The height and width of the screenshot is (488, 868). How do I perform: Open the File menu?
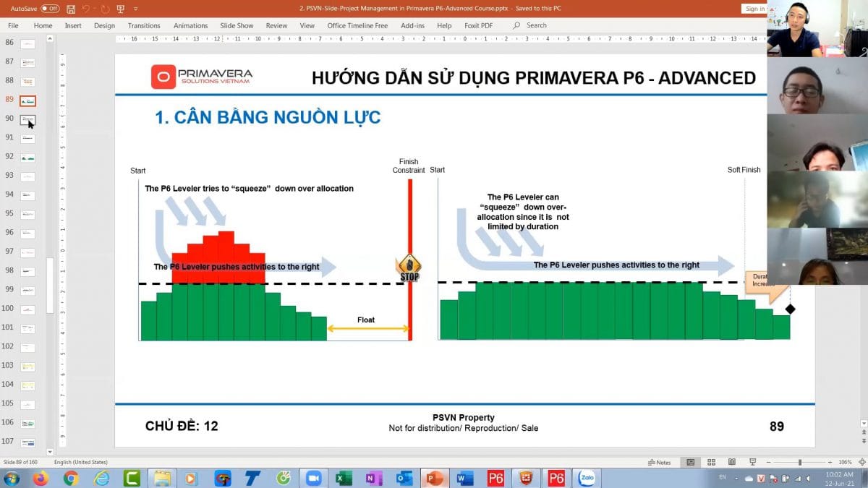tap(13, 25)
